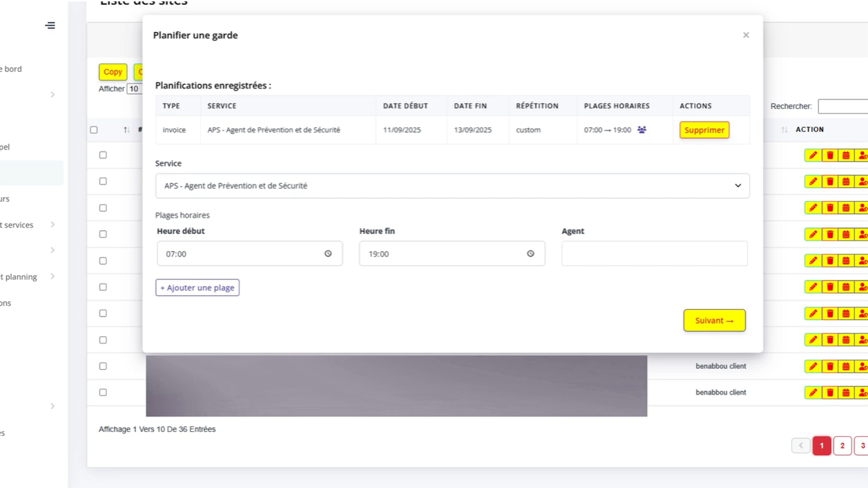Click the clock icon in the Heure fin field
Screen dimensions: 868x488
tap(530, 254)
